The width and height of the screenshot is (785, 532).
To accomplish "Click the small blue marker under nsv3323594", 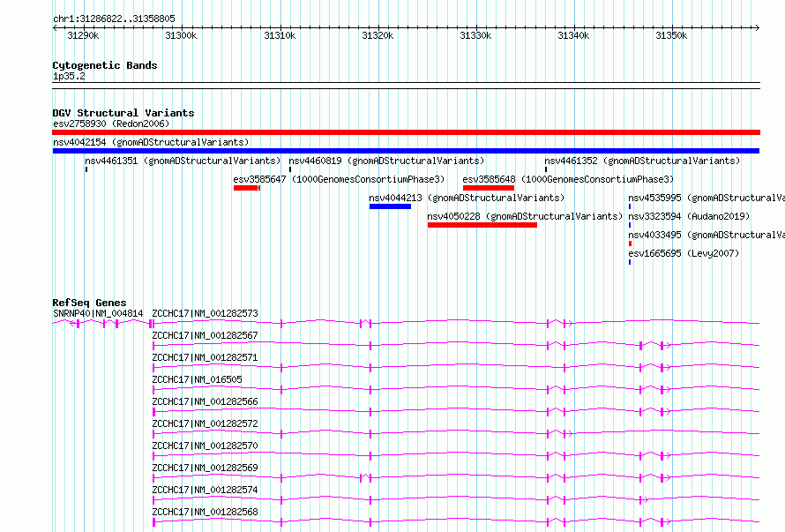I will (x=630, y=225).
